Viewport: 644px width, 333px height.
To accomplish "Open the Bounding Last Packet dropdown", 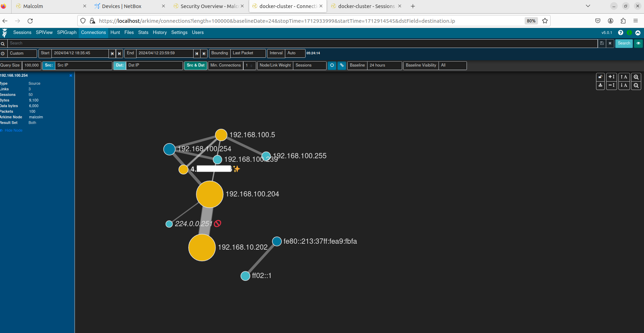I will click(x=247, y=53).
